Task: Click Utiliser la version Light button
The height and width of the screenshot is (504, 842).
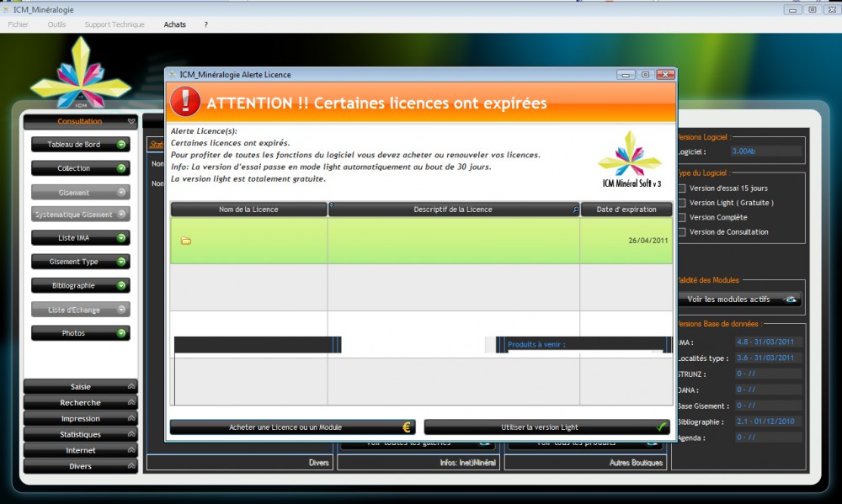Action: pyautogui.click(x=546, y=427)
